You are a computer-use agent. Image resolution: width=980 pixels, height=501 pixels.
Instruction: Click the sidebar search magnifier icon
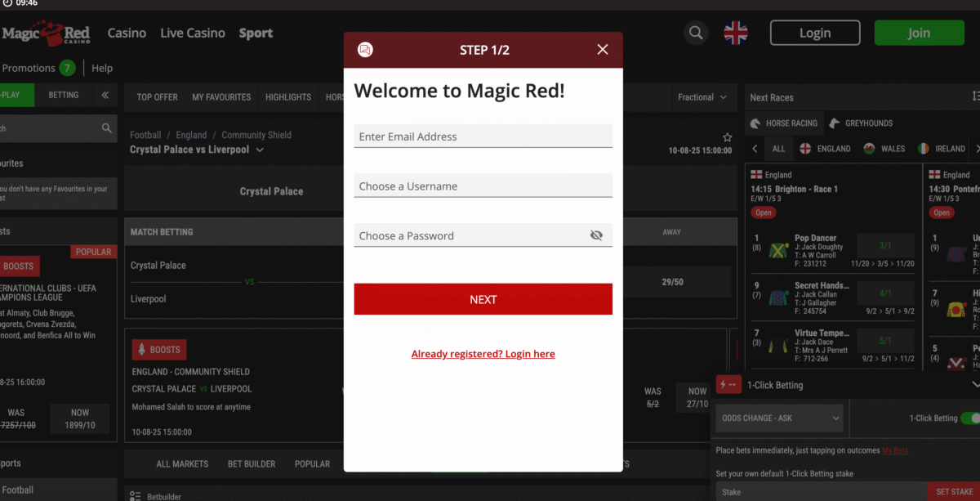click(106, 128)
